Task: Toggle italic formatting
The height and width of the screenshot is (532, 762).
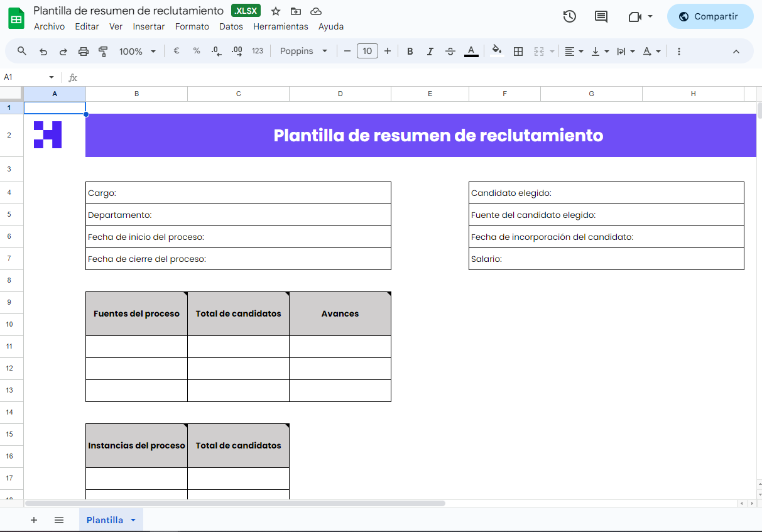Action: [430, 51]
